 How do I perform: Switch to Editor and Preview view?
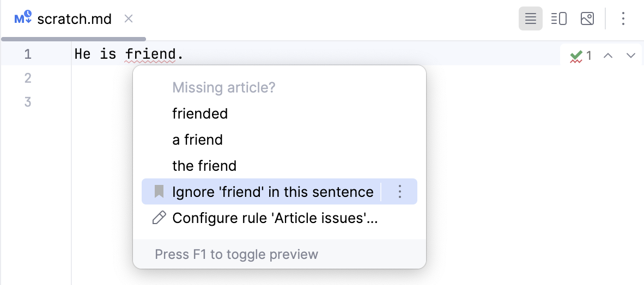tap(558, 20)
